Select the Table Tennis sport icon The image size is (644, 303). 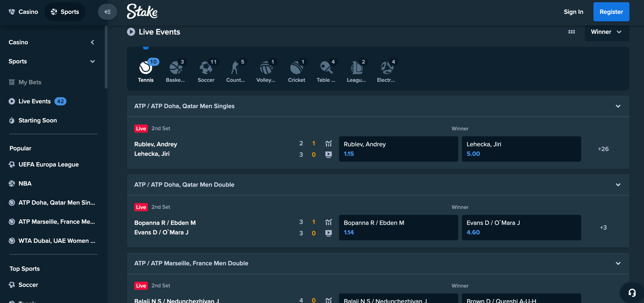[326, 71]
